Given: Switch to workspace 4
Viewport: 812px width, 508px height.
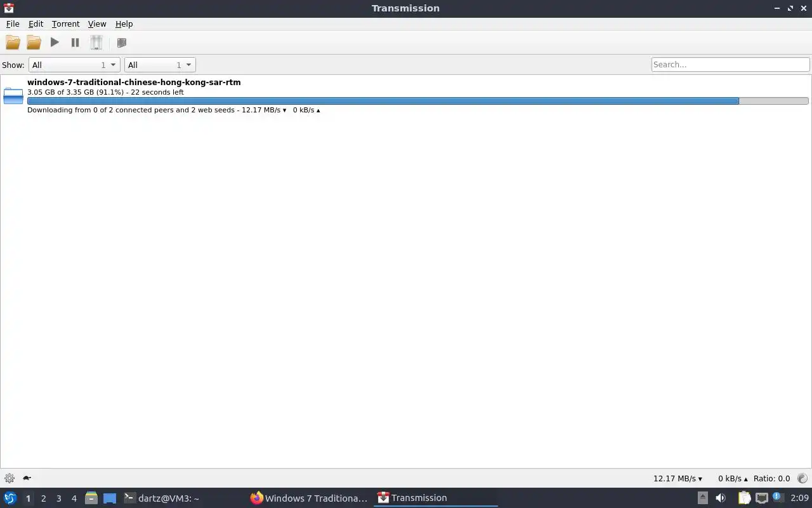Looking at the screenshot, I should (x=74, y=498).
